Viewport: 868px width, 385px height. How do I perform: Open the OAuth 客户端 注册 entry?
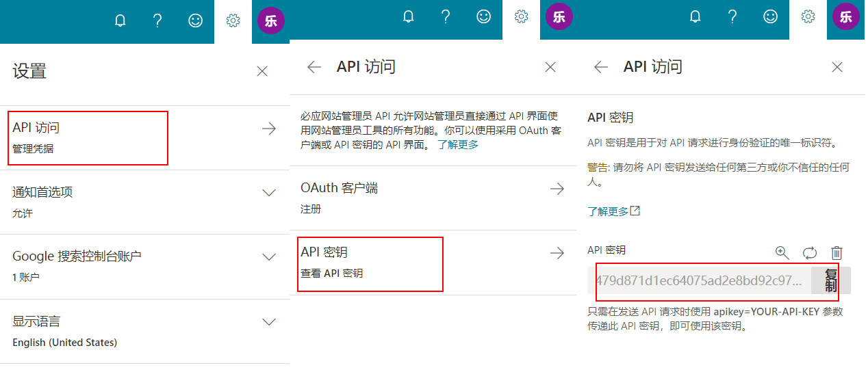click(433, 197)
